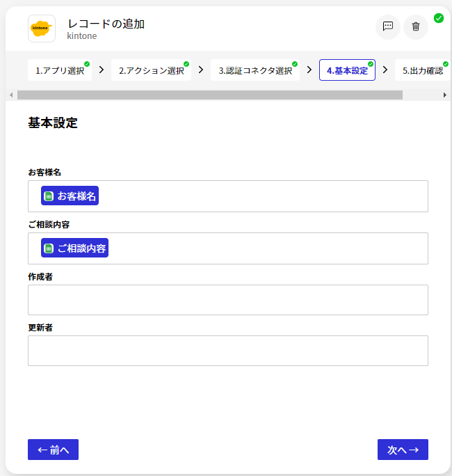The width and height of the screenshot is (452, 476).
Task: Click the kintone app logo icon
Action: (x=42, y=29)
